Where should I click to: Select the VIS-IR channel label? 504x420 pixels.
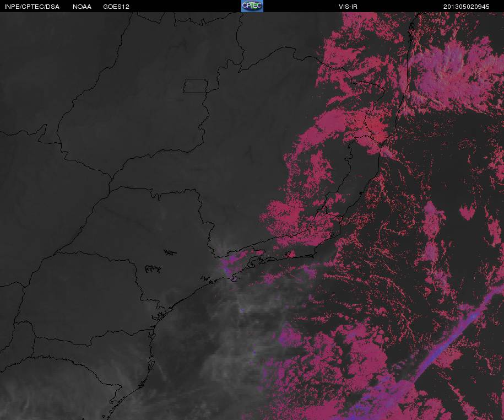pyautogui.click(x=348, y=7)
